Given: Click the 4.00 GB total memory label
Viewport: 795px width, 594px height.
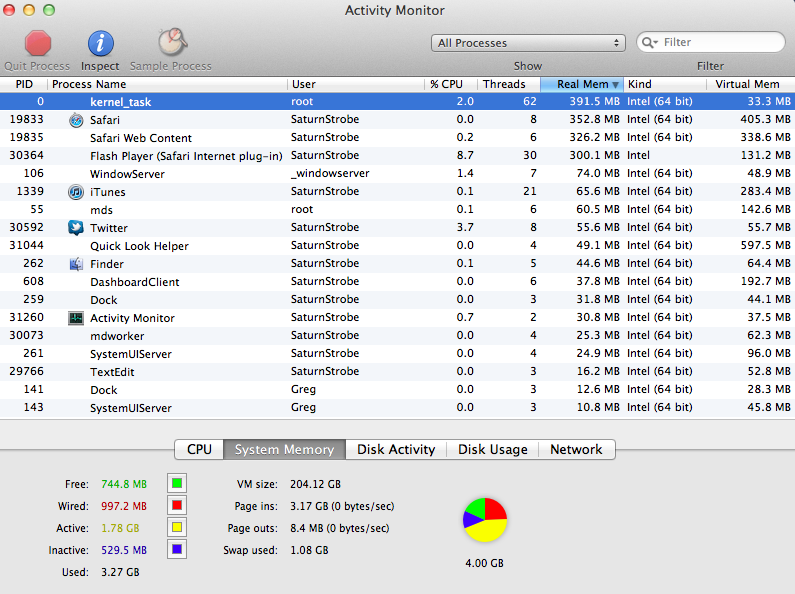Looking at the screenshot, I should [485, 563].
